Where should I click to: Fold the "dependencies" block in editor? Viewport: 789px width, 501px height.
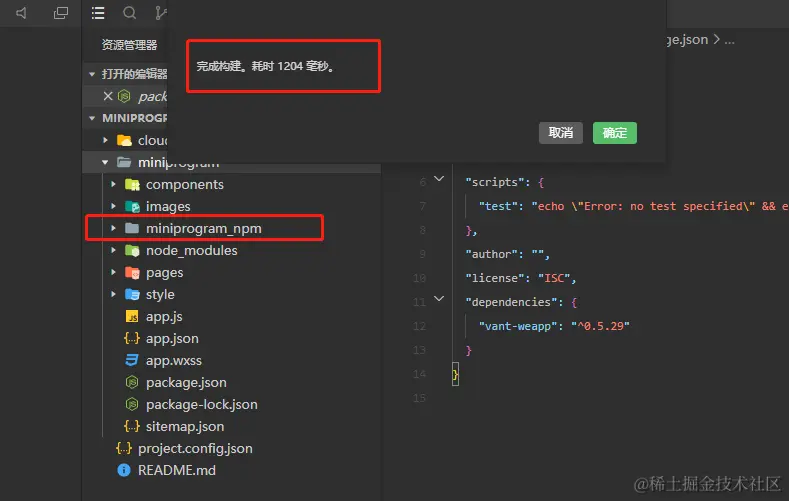tap(439, 301)
